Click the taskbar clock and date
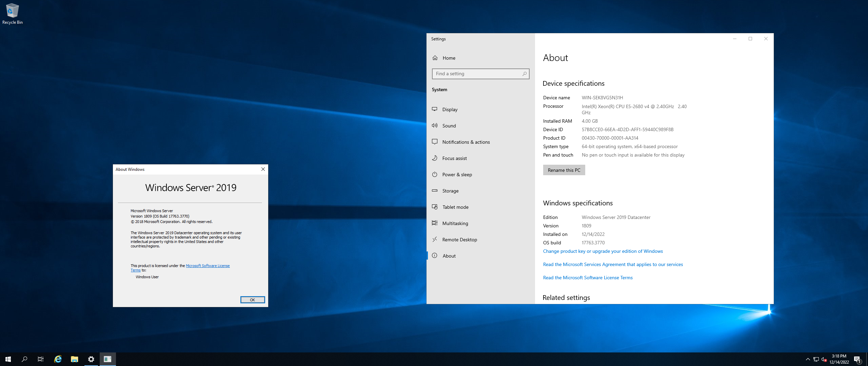This screenshot has height=366, width=868. pyautogui.click(x=839, y=359)
